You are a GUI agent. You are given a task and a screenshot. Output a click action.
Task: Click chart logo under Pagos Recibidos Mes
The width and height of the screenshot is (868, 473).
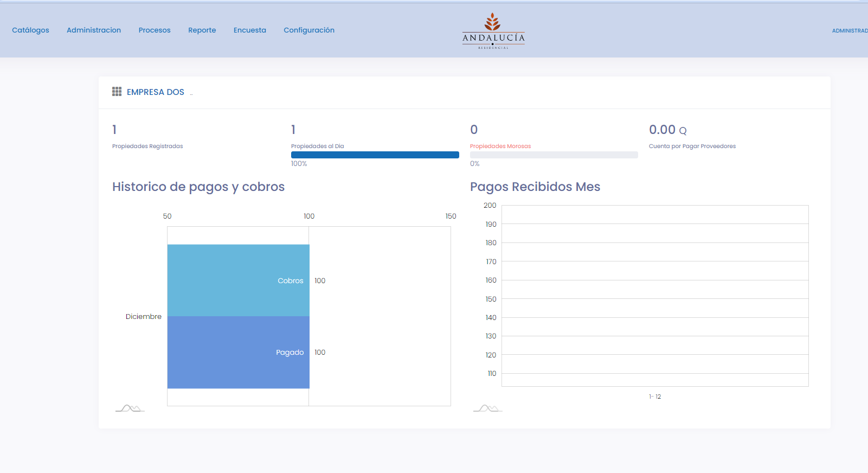(x=488, y=408)
